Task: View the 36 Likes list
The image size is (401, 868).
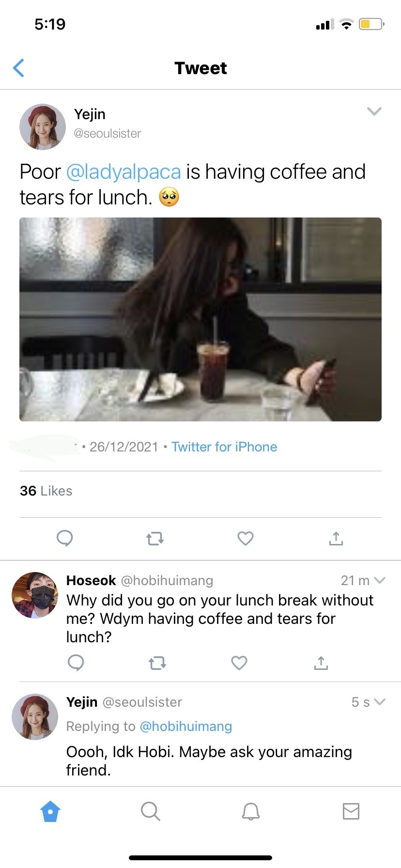Action: 46,491
